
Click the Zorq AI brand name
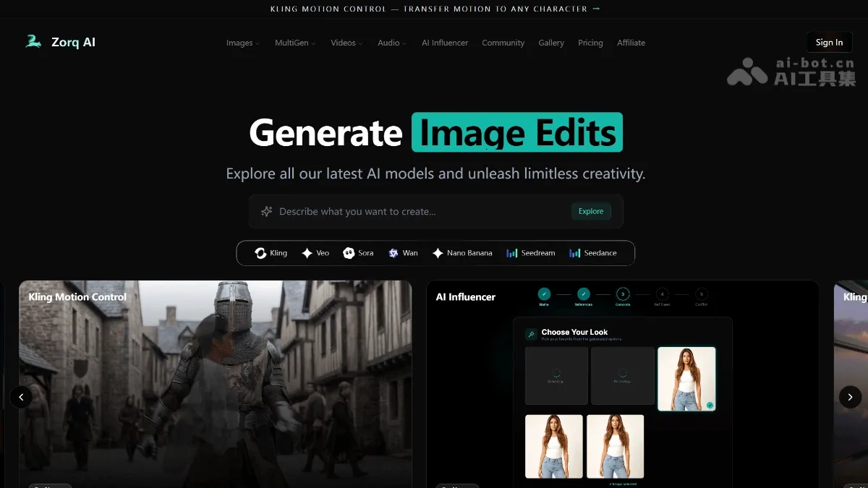point(73,42)
